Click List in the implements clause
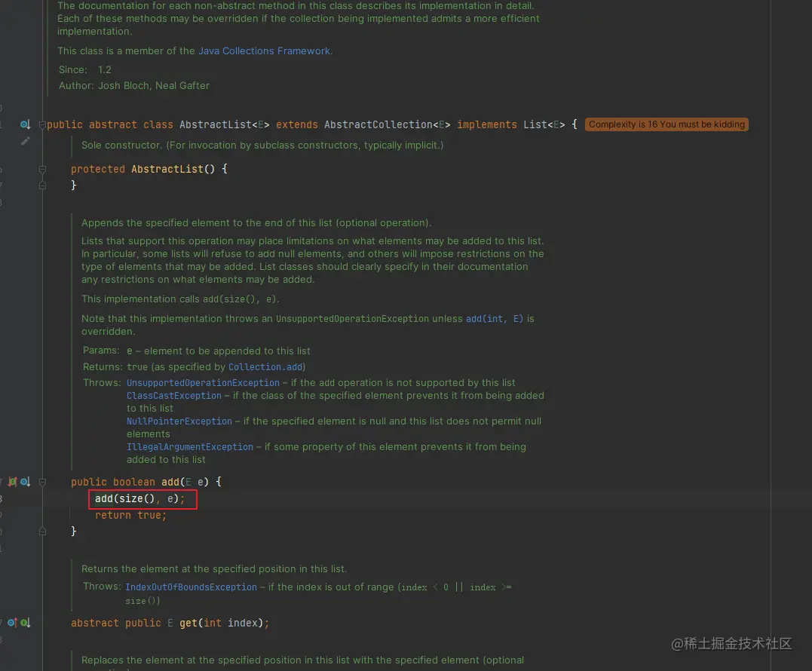This screenshot has width=812, height=671. [535, 124]
